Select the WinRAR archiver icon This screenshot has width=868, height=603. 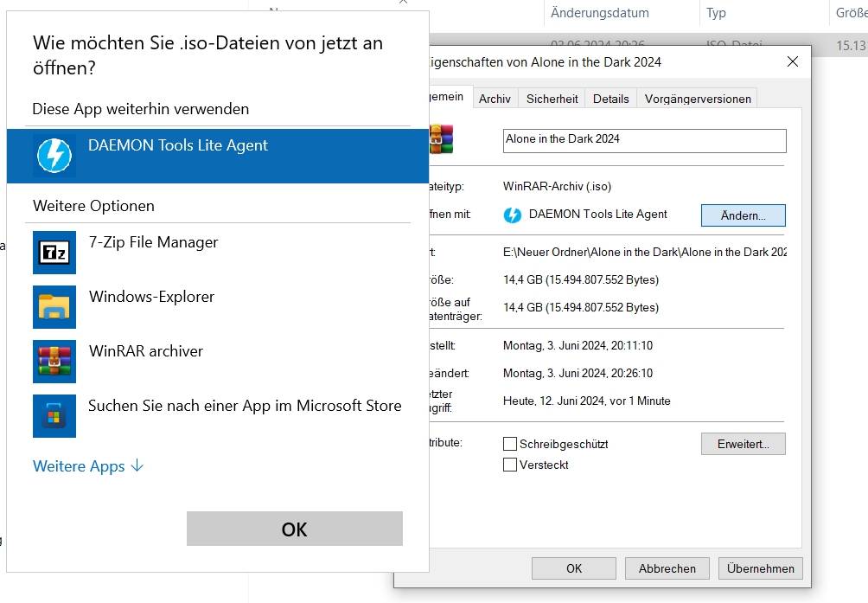point(54,361)
